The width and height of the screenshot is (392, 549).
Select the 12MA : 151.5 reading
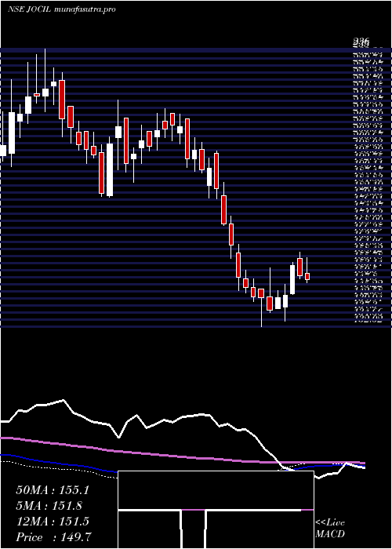(53, 522)
